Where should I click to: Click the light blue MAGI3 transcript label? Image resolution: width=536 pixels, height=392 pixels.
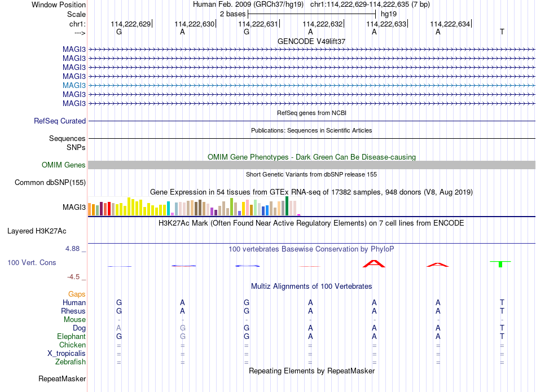coord(74,85)
